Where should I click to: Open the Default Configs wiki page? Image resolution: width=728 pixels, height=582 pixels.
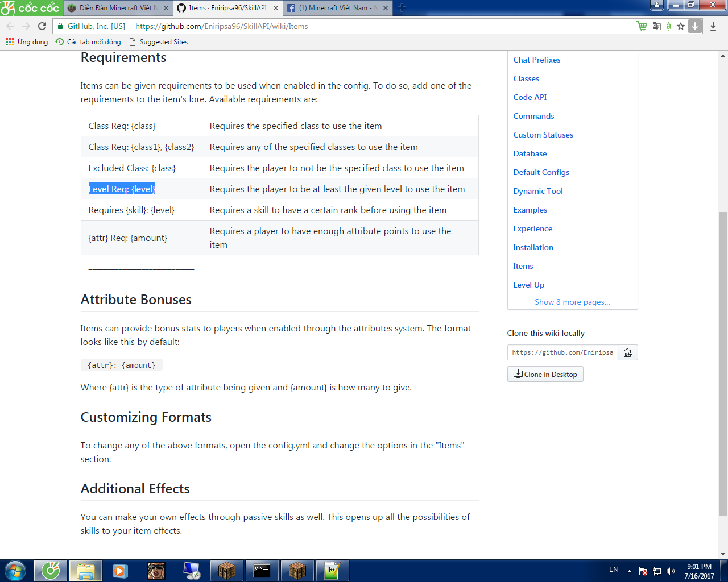[x=541, y=172]
